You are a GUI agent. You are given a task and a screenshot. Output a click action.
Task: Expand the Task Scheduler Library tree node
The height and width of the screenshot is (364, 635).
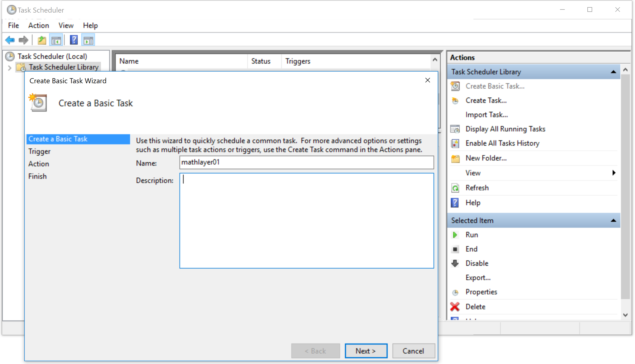point(10,68)
